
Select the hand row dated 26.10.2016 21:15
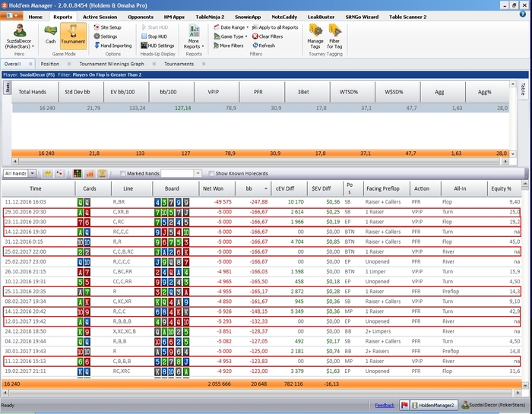pyautogui.click(x=261, y=272)
